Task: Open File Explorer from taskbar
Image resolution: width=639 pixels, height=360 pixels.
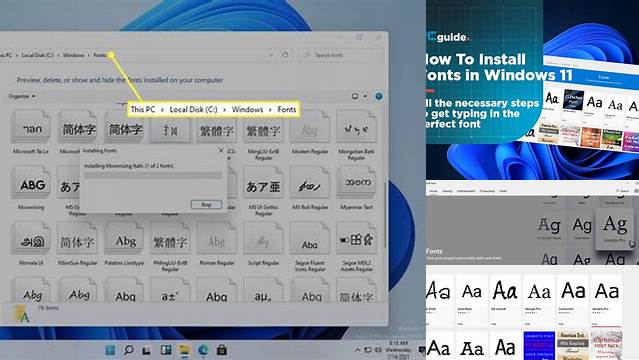Action: pyautogui.click(x=184, y=350)
